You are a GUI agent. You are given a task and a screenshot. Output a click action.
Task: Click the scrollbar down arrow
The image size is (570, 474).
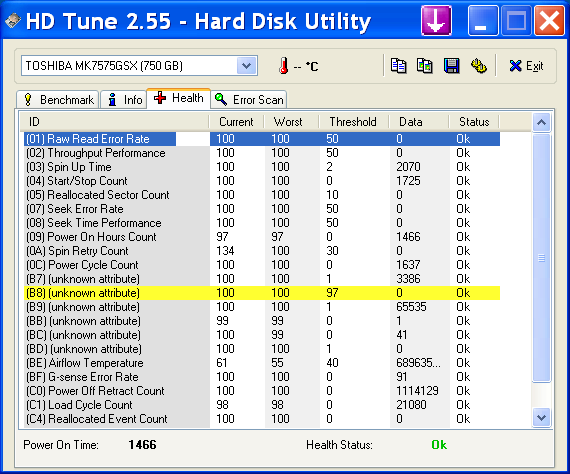pos(541,418)
